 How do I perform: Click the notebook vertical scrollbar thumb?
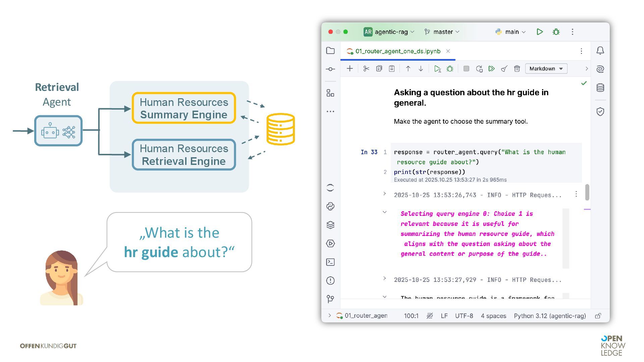pos(587,192)
